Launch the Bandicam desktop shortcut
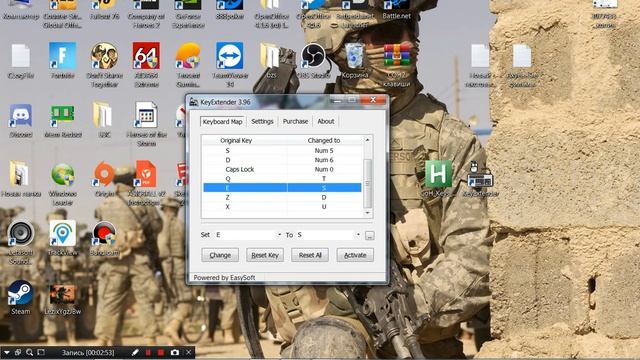This screenshot has width=640, height=360. (104, 234)
